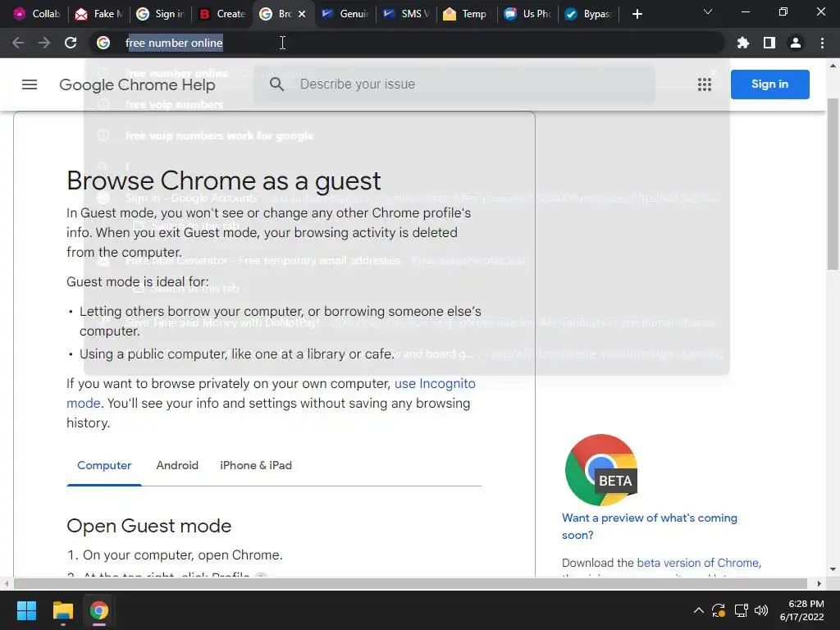Viewport: 840px width, 630px height.
Task: Open the Extensions puzzle icon
Action: pos(743,43)
